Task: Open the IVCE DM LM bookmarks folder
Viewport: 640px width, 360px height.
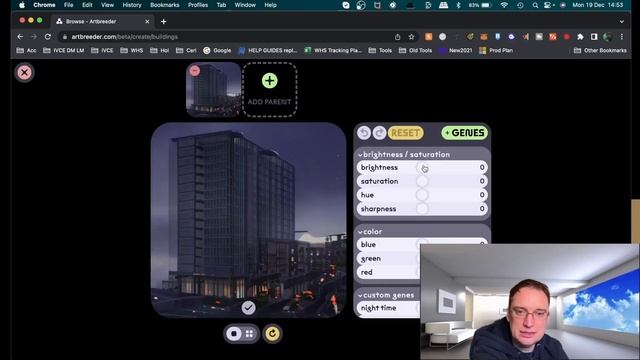Action: [63, 51]
